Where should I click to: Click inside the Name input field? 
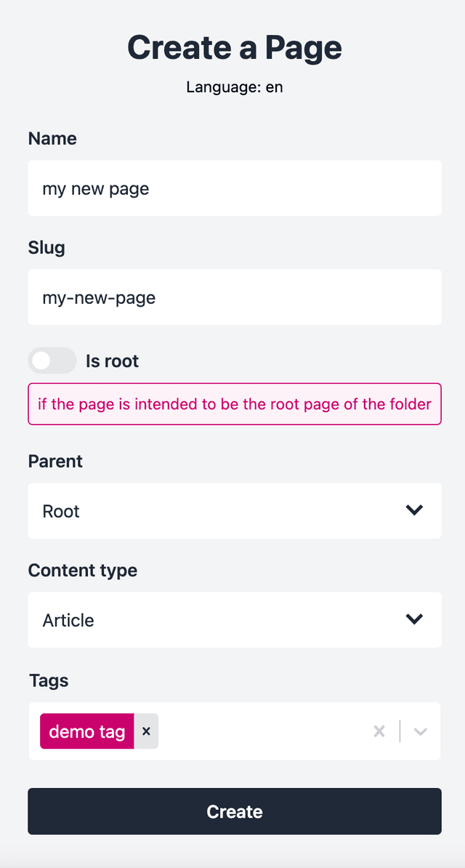tap(234, 188)
